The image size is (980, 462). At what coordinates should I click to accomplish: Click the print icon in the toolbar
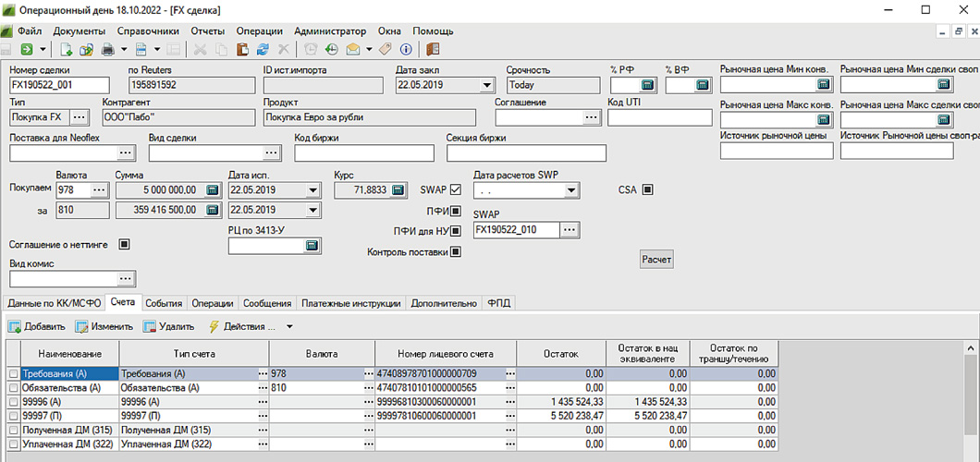107,49
